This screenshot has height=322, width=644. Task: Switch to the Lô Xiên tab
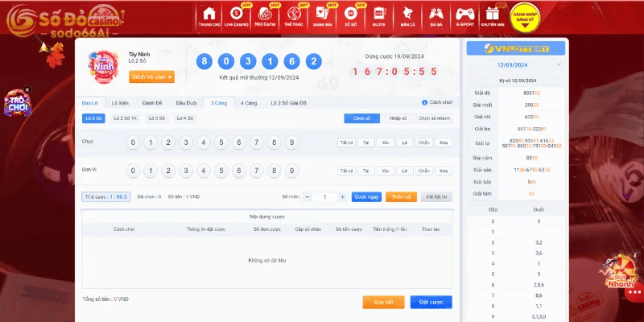point(120,103)
